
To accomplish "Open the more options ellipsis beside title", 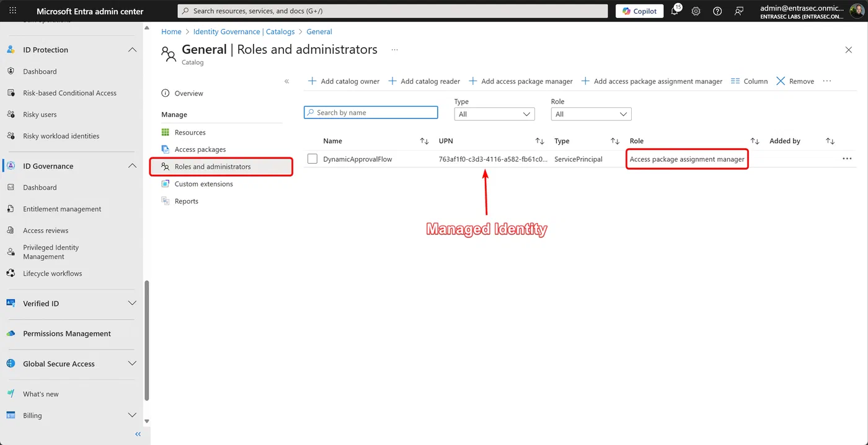I will click(x=395, y=50).
